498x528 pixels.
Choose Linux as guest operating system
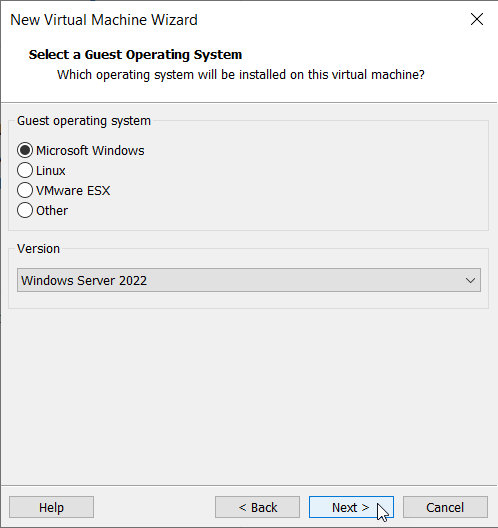click(x=25, y=170)
